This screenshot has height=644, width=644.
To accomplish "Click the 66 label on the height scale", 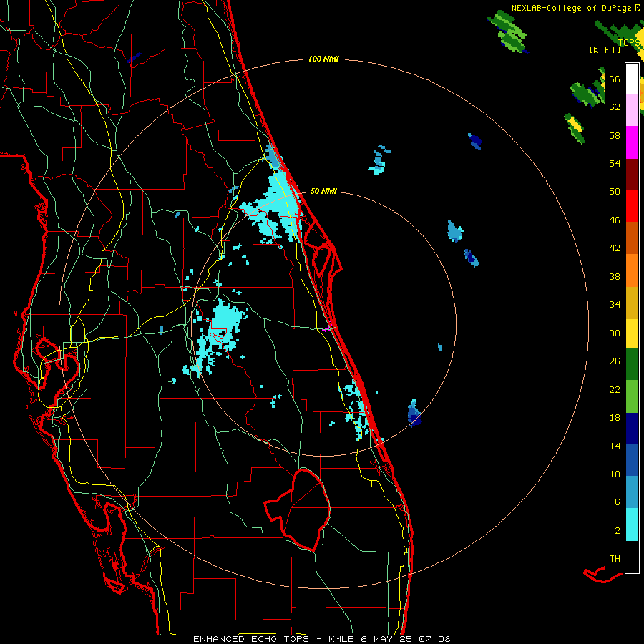I will tap(615, 79).
